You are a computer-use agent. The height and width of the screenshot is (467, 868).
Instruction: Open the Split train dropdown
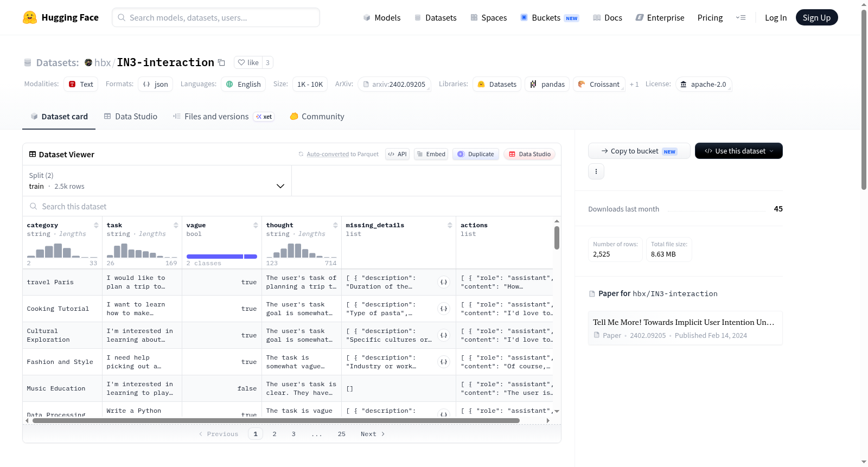click(157, 181)
